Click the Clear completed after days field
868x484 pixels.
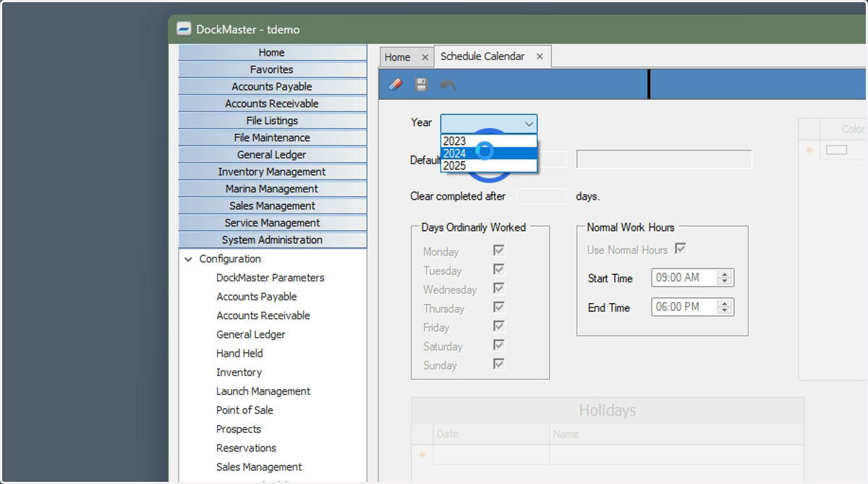541,196
